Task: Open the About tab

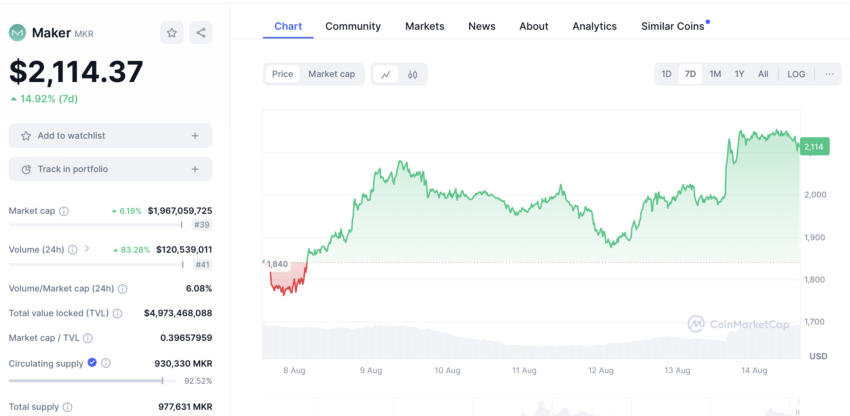Action: 534,26
